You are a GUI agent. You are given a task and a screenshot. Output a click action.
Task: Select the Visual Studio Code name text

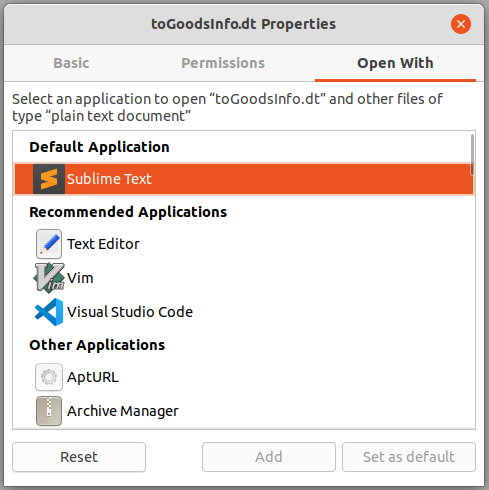[130, 312]
